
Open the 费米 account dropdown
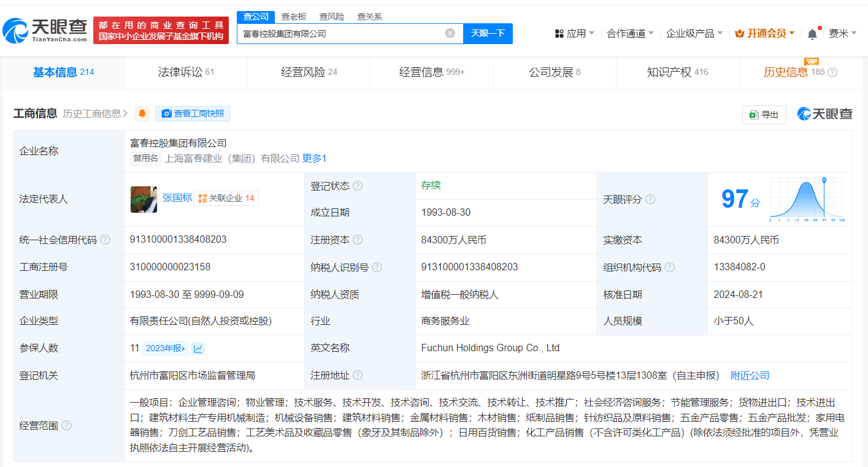842,33
